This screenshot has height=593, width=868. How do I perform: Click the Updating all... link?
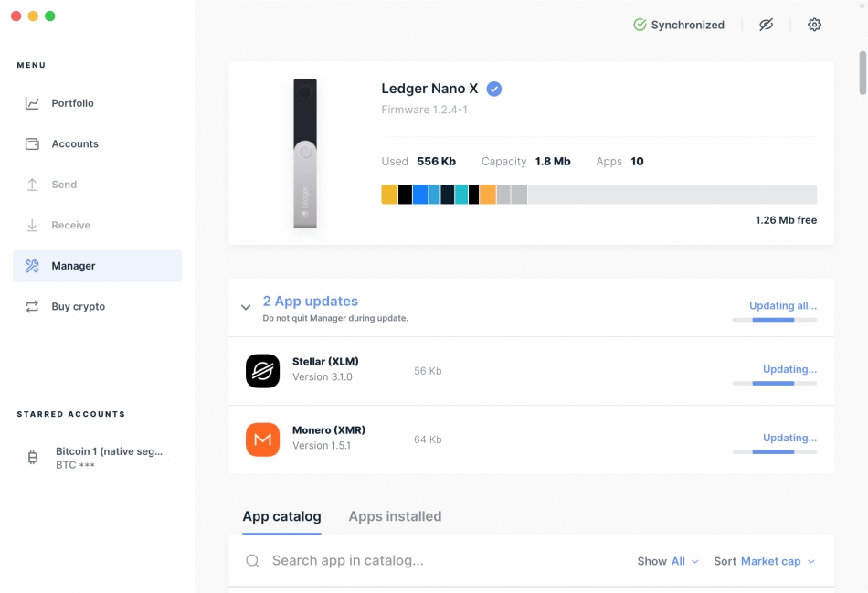pos(783,305)
